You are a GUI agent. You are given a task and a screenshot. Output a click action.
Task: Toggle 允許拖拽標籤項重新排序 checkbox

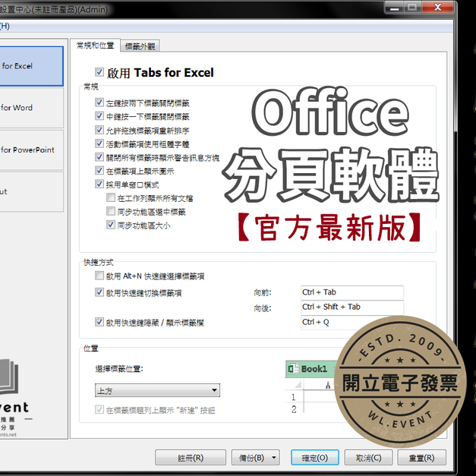coord(99,130)
